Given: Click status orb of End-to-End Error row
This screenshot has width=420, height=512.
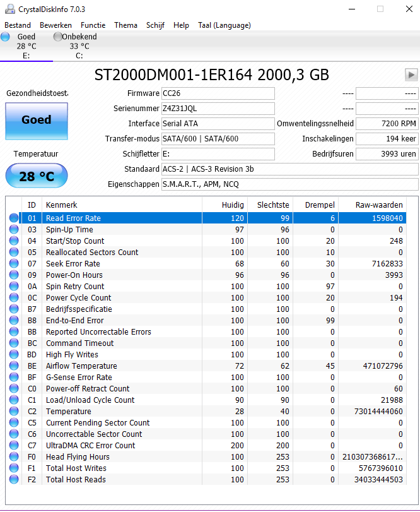Looking at the screenshot, I should [14, 320].
